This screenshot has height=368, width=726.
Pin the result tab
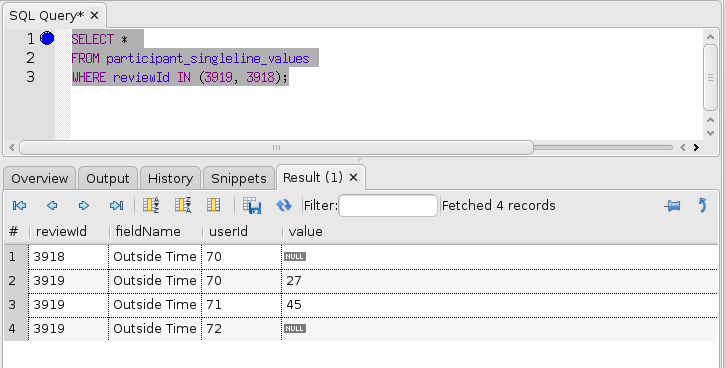click(672, 206)
